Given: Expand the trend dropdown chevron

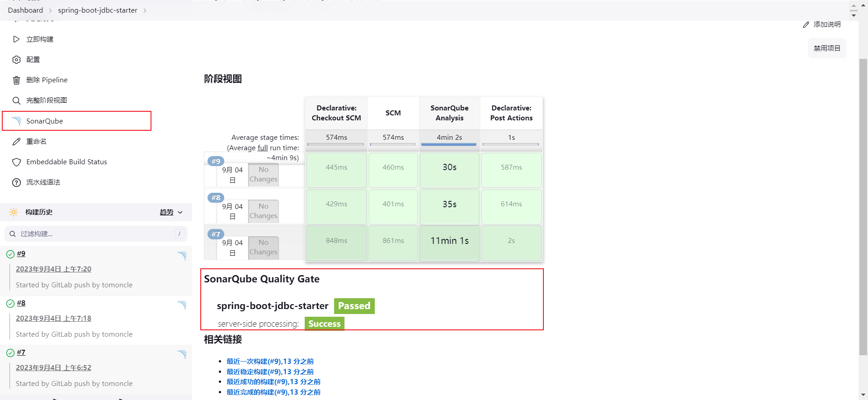Looking at the screenshot, I should point(180,212).
